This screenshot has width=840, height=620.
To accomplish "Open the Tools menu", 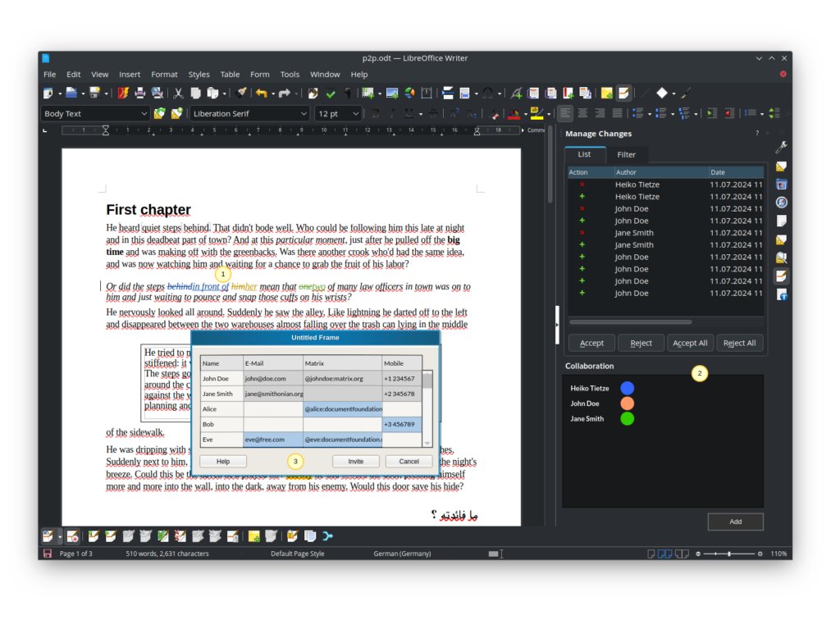I will (290, 74).
